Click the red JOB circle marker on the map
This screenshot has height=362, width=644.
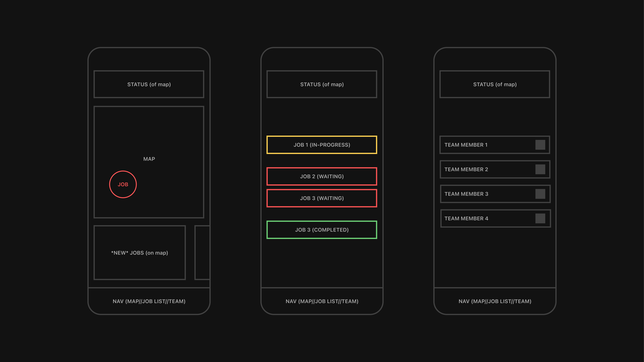coord(123,184)
